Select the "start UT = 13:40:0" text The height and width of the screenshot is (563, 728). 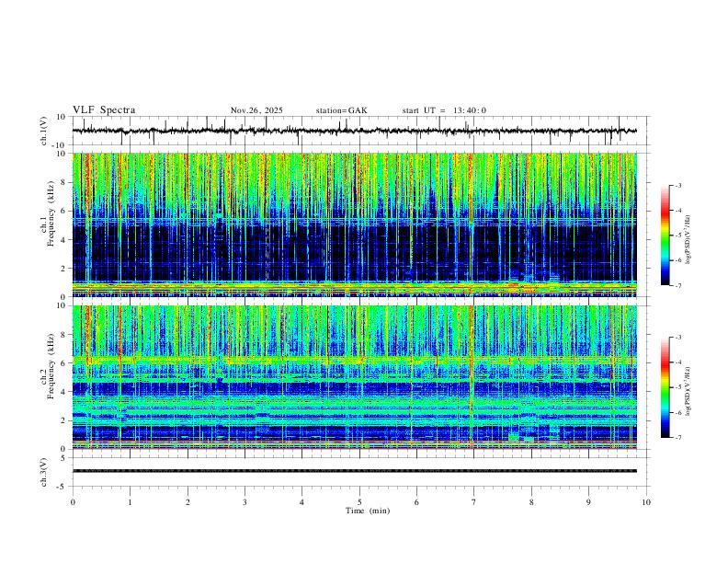(444, 110)
